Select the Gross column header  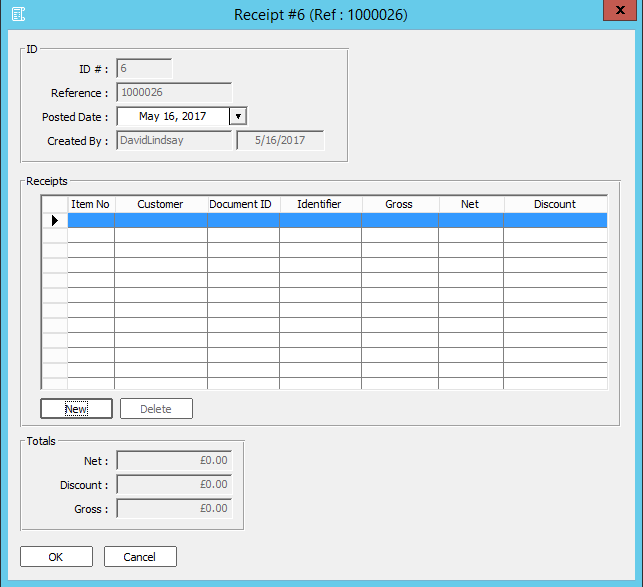pyautogui.click(x=400, y=204)
